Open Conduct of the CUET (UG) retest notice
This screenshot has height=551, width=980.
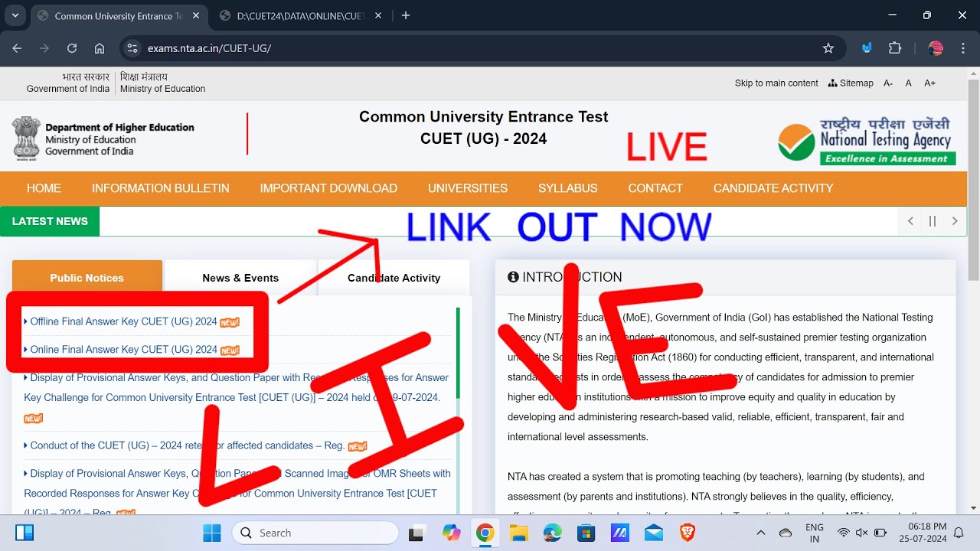pos(187,445)
